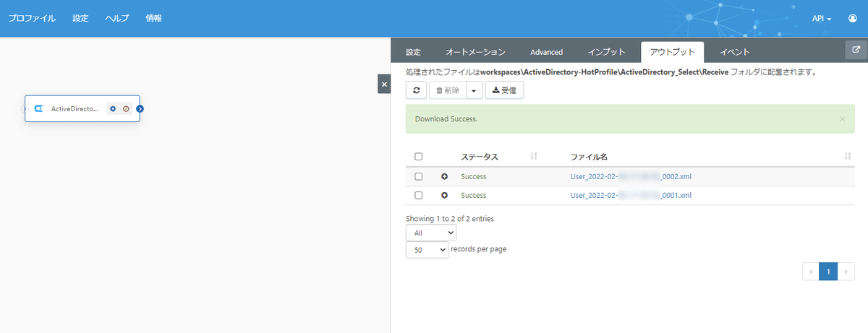Open the プロファイル menu
868x333 pixels.
point(32,18)
